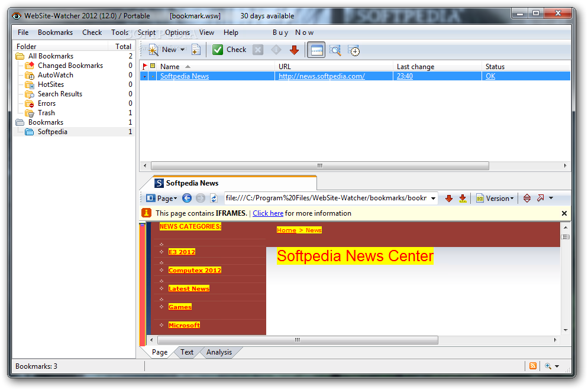Sort by the URL column header
The height and width of the screenshot is (390, 588).
[x=334, y=66]
